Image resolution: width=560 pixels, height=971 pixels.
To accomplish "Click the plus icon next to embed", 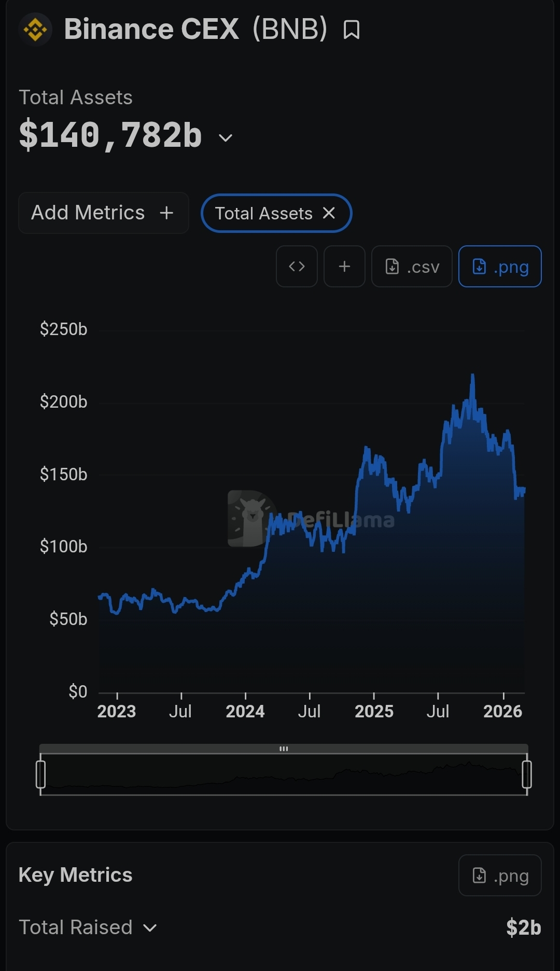I will [344, 266].
